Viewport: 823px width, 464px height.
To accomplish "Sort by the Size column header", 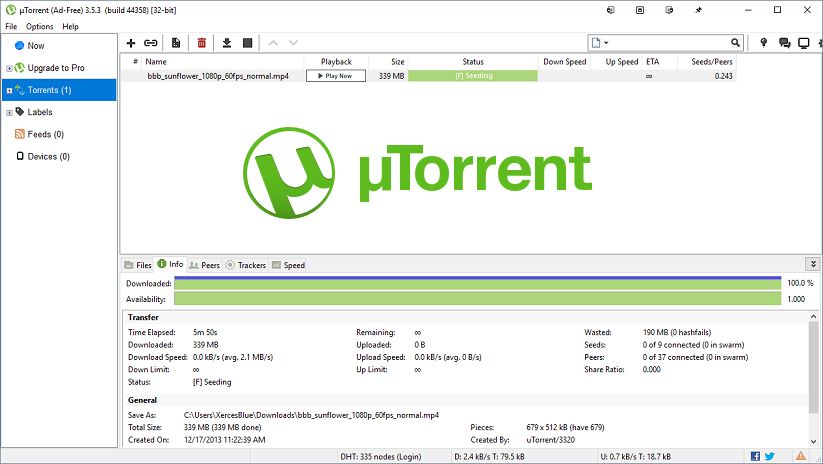I will (388, 61).
